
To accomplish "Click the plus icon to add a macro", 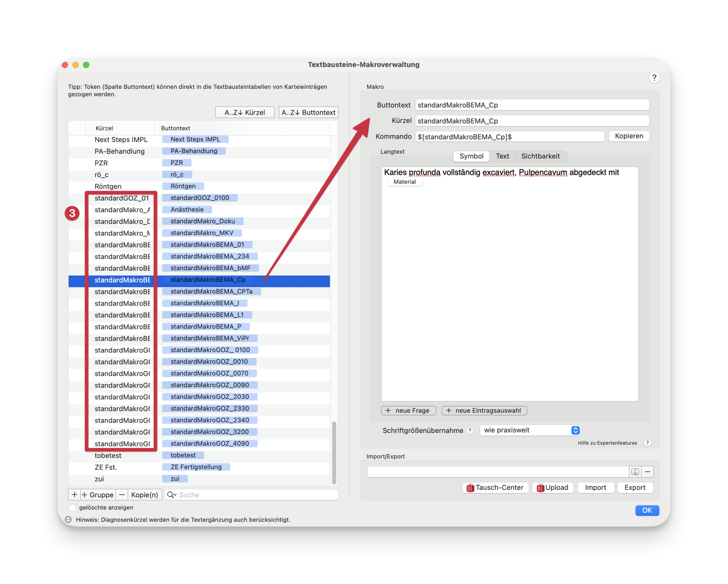I will point(74,495).
